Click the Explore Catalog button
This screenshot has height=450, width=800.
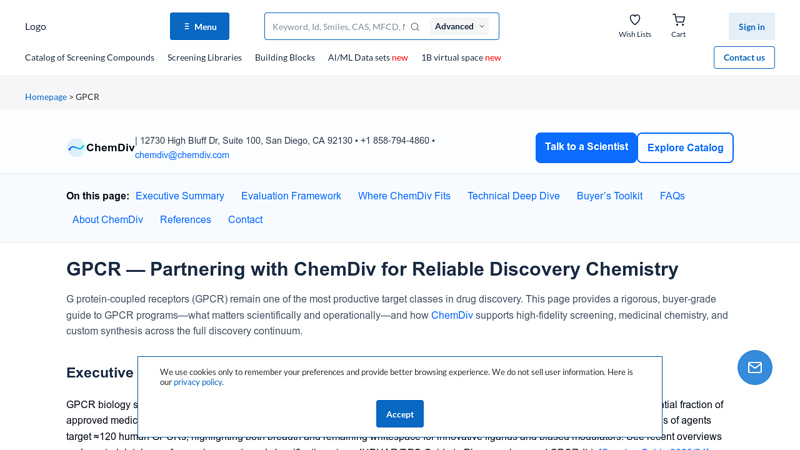pyautogui.click(x=685, y=148)
